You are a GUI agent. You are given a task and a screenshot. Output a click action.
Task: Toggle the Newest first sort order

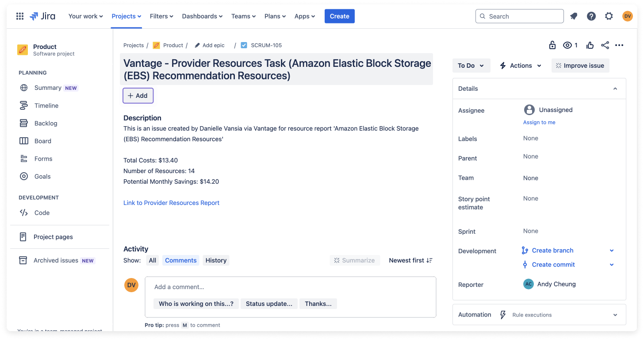click(x=410, y=260)
